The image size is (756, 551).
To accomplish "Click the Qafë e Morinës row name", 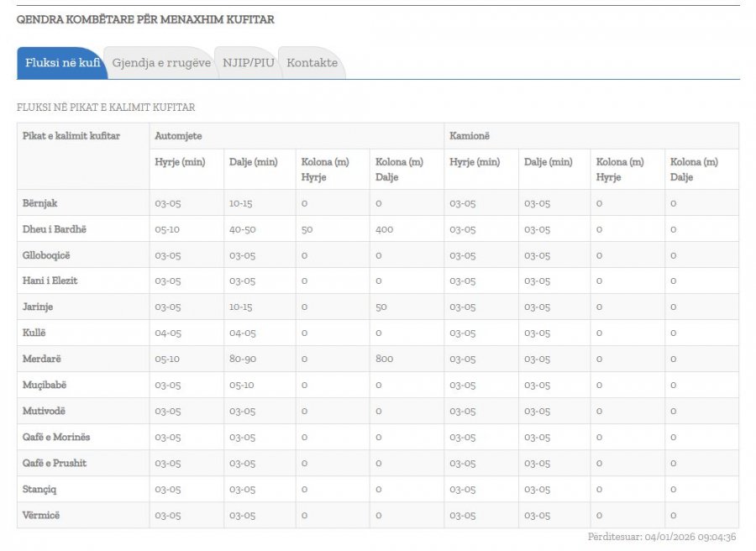I will point(56,437).
